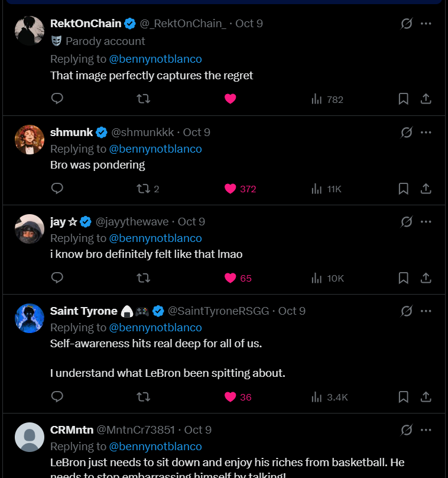Open CRMntn's default profile avatar
This screenshot has height=478, width=448.
pos(30,438)
